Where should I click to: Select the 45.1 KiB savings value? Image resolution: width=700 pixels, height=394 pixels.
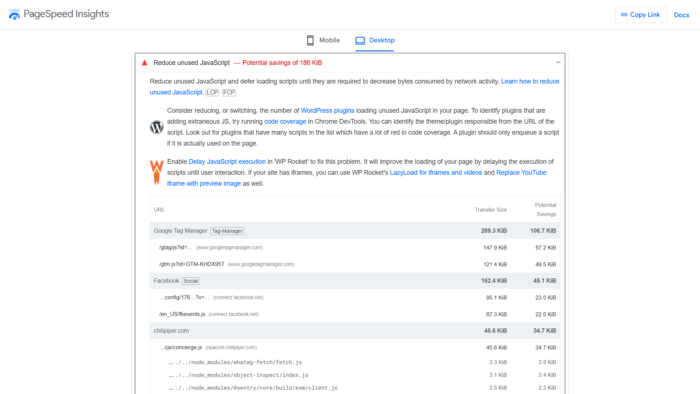tap(544, 281)
